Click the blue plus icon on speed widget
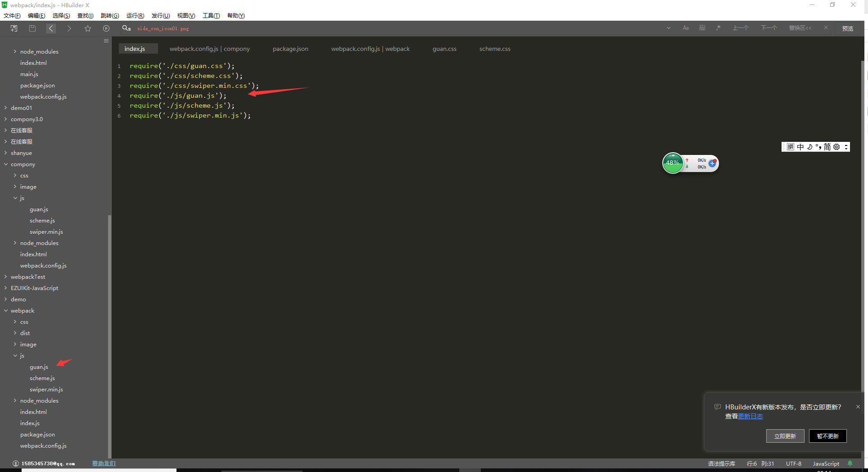Viewport: 868px width, 472px height. 712,163
